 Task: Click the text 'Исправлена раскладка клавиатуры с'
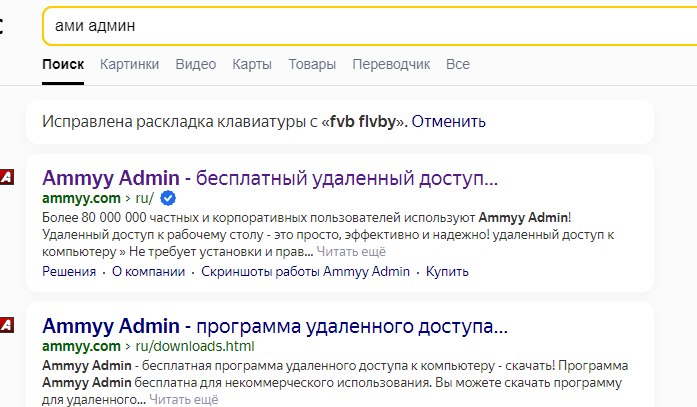click(180, 121)
